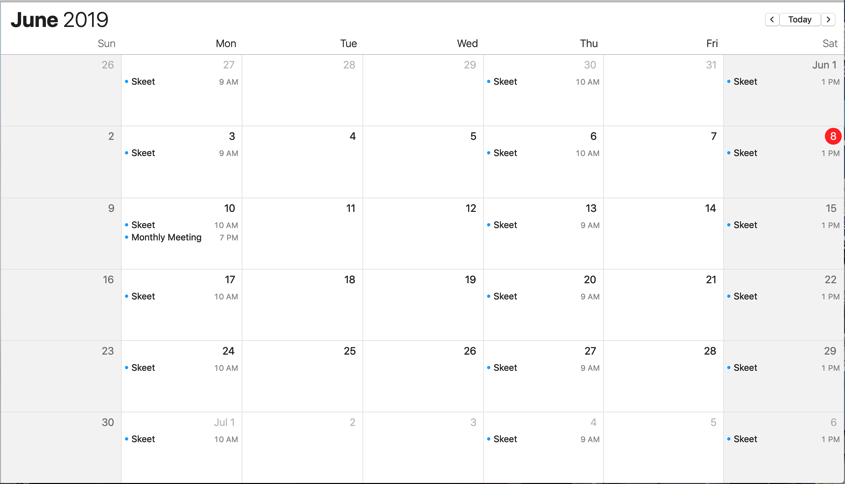Click the empty Wednesday June 12 cell
Screen dimensions: 845x484
(x=423, y=234)
